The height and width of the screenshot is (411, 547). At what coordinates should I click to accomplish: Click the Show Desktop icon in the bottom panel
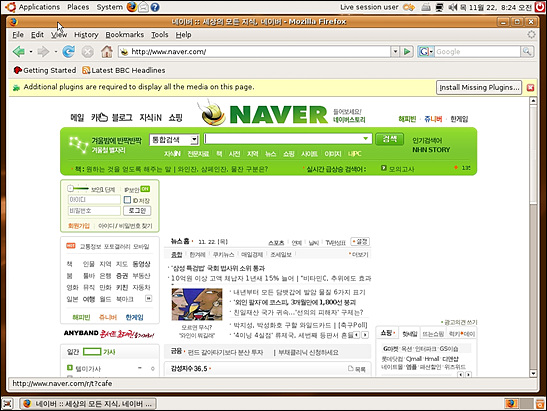click(x=8, y=404)
